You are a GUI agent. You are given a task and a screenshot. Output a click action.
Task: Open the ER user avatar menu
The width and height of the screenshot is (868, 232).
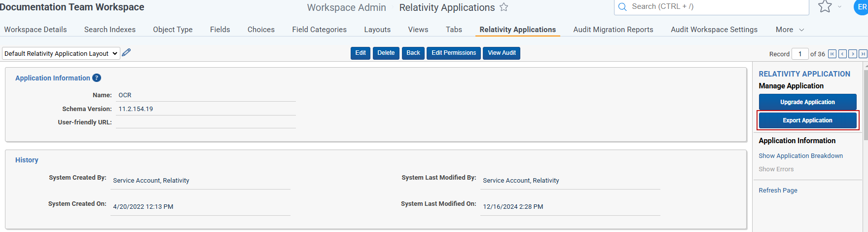pos(861,7)
